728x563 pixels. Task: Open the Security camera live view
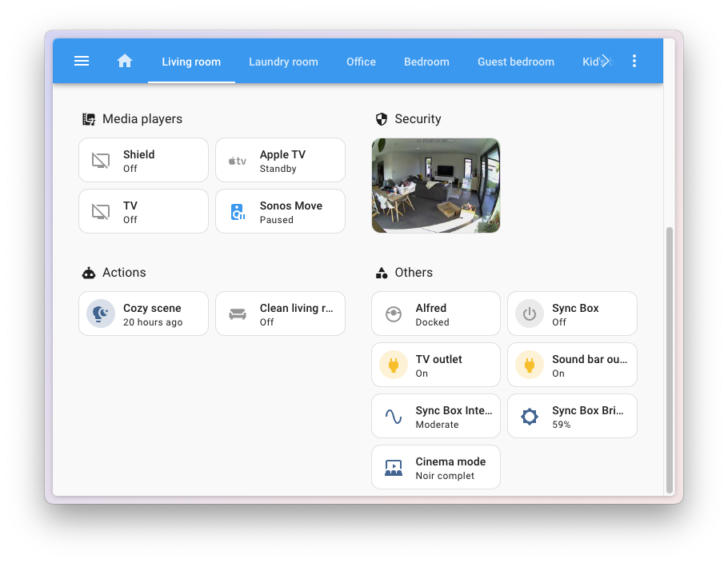[435, 185]
